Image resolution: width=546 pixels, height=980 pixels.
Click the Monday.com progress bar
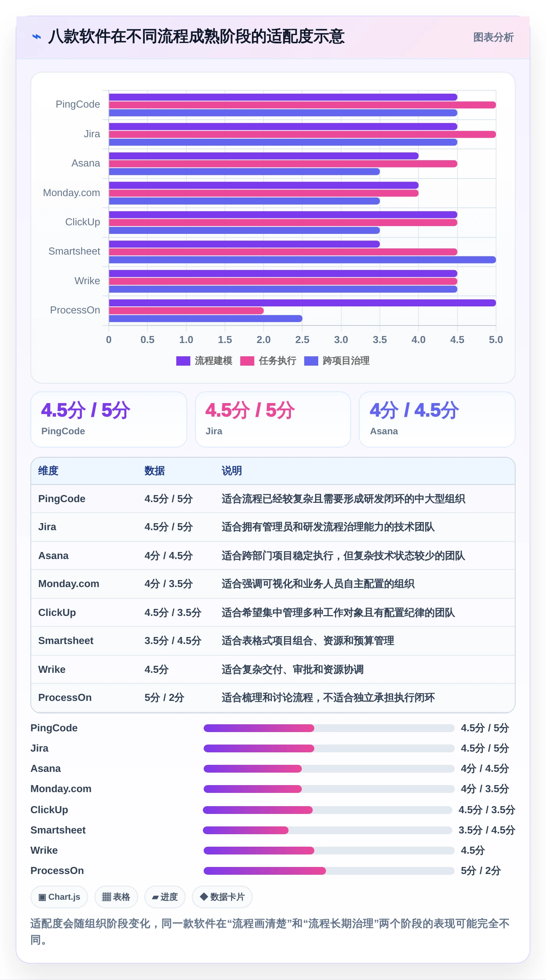329,789
